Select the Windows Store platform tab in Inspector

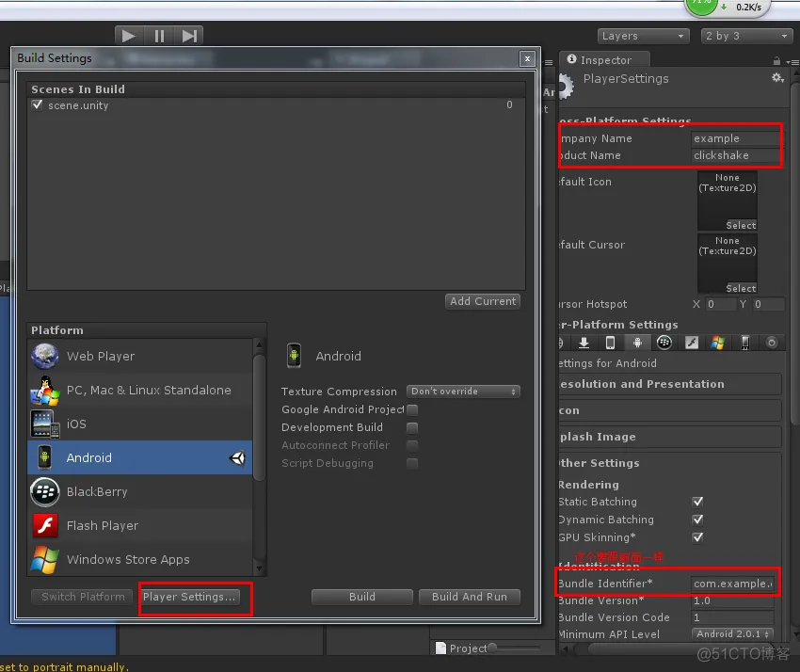[718, 343]
